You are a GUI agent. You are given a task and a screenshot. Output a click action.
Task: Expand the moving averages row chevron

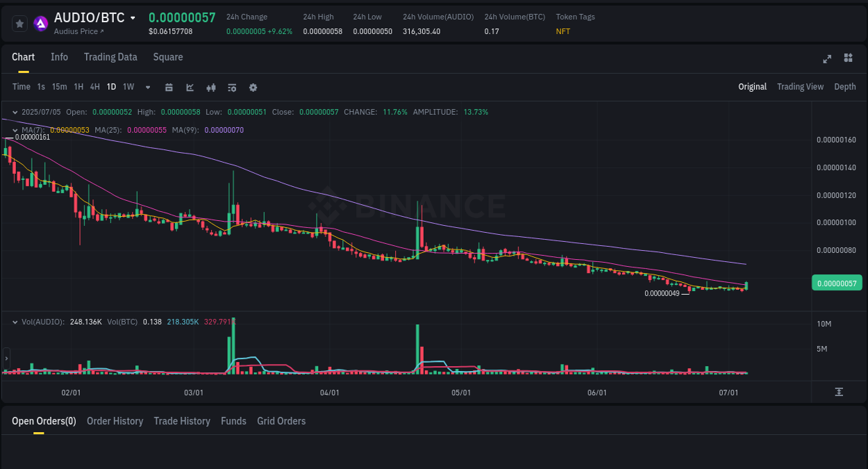coord(15,129)
